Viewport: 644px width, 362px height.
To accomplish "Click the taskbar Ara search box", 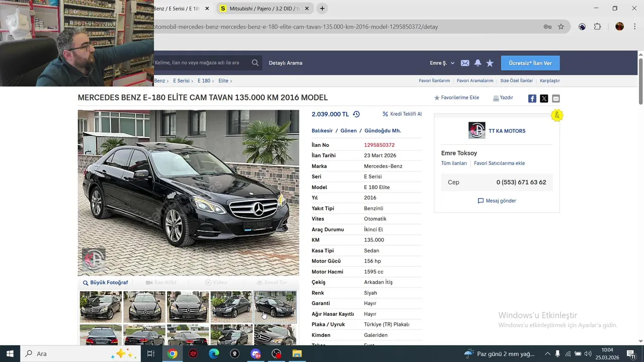I will tap(80, 353).
